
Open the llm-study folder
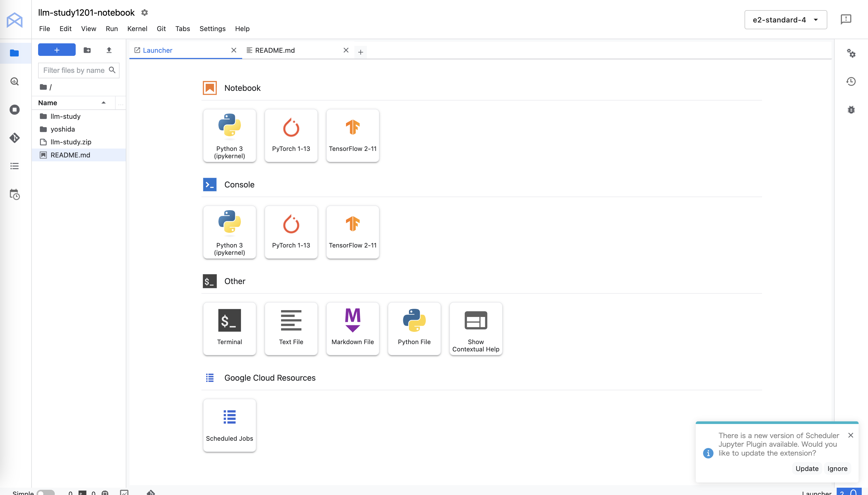(65, 116)
